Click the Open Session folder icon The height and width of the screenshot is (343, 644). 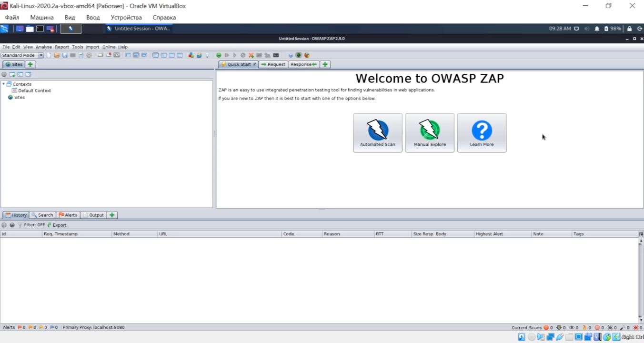[x=57, y=55]
